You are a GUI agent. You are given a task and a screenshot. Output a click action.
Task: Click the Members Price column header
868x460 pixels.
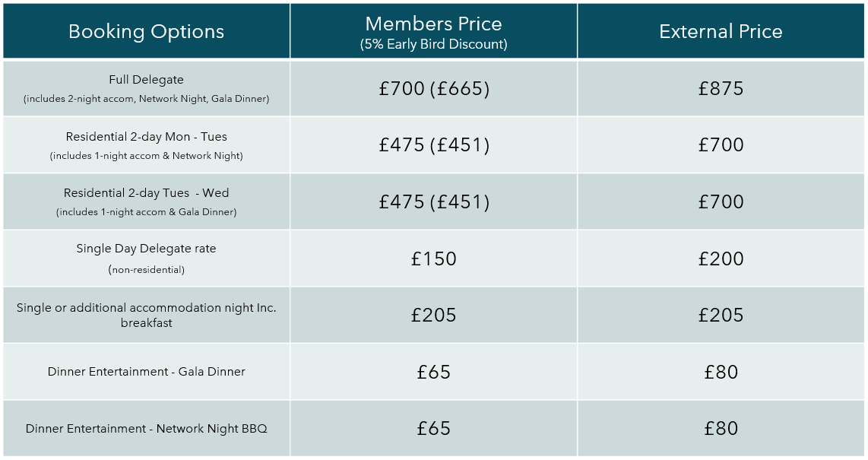433,32
